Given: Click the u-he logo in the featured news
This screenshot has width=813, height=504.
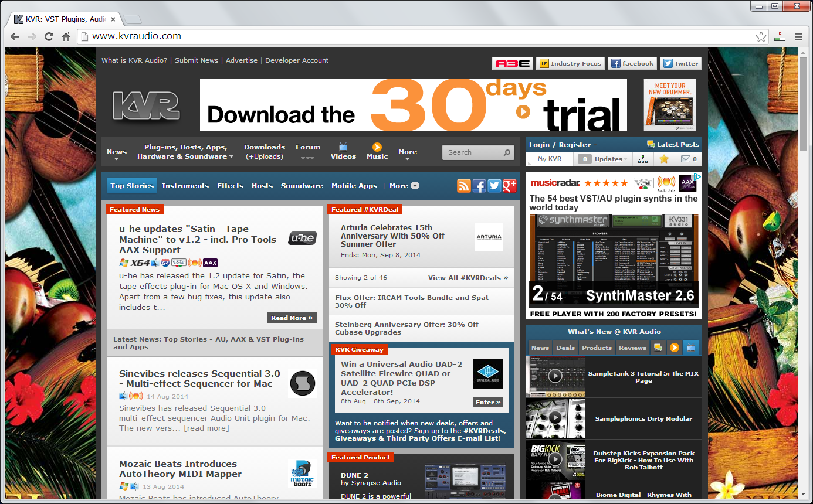Looking at the screenshot, I should pyautogui.click(x=303, y=238).
